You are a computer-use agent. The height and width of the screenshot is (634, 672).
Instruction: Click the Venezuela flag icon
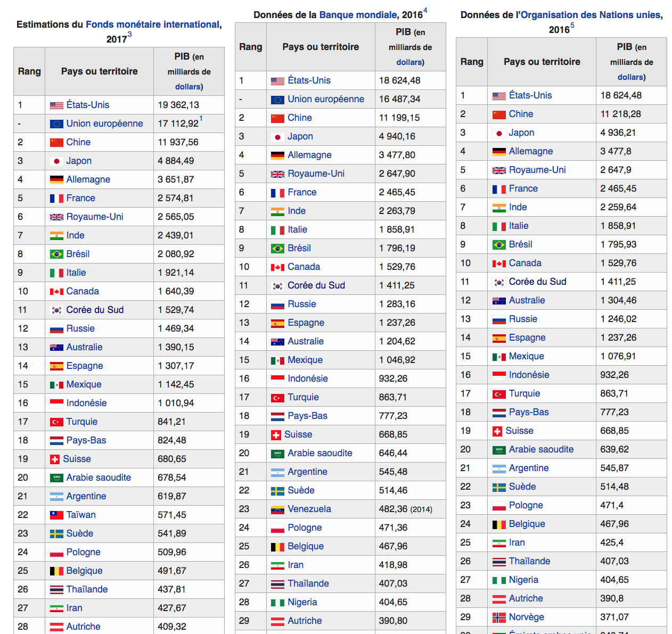pyautogui.click(x=277, y=509)
